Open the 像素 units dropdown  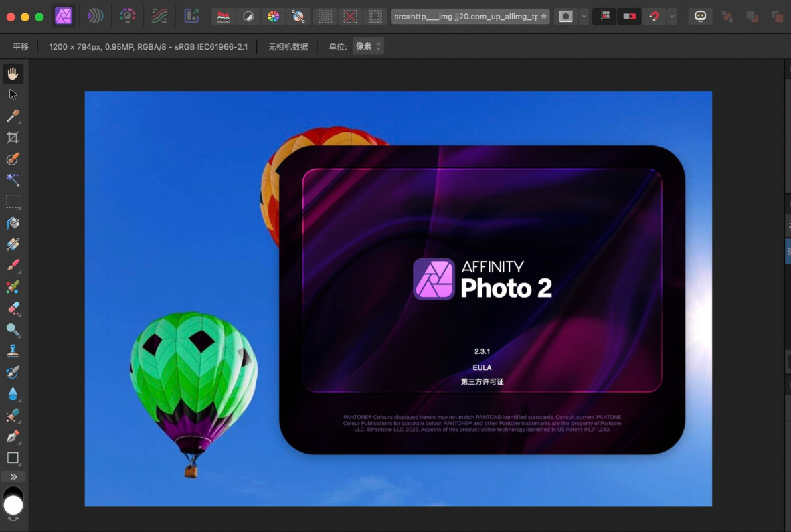[x=368, y=46]
